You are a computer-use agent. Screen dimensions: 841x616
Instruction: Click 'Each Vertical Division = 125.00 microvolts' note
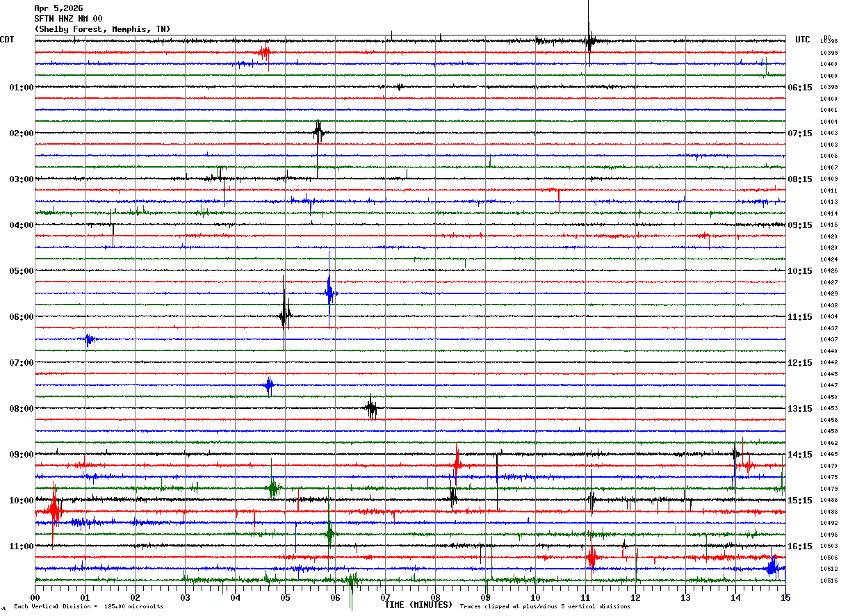88,607
